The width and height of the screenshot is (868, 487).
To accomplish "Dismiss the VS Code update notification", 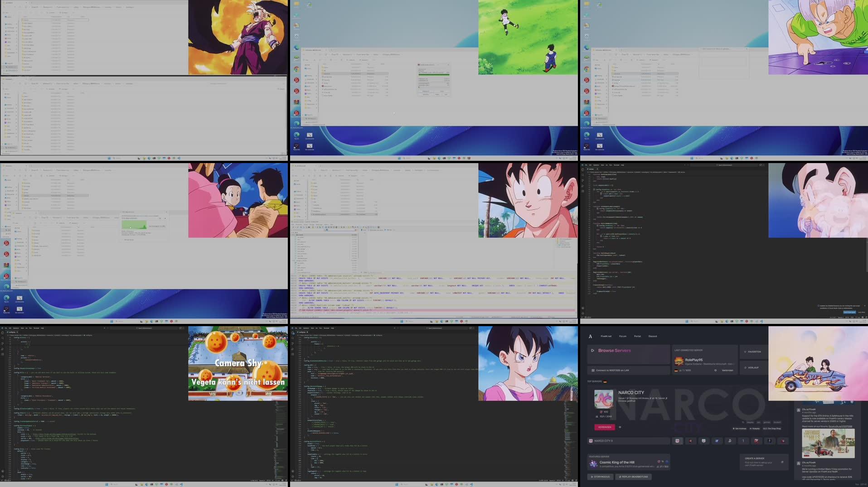I will (865, 306).
